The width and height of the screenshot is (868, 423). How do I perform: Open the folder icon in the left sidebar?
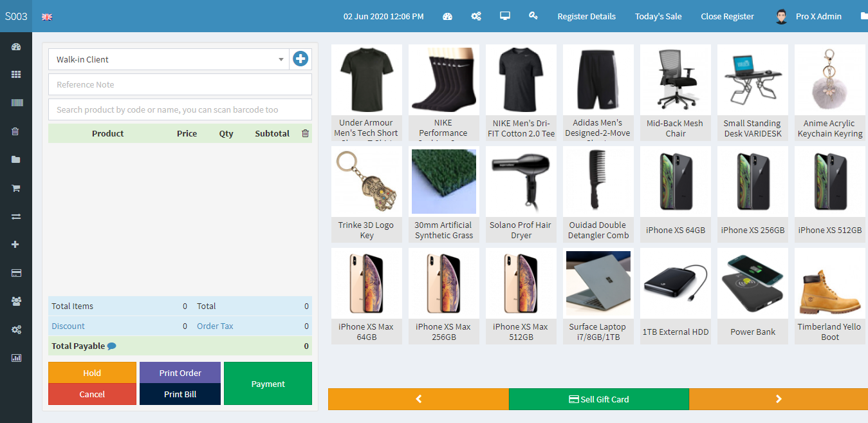pos(16,160)
